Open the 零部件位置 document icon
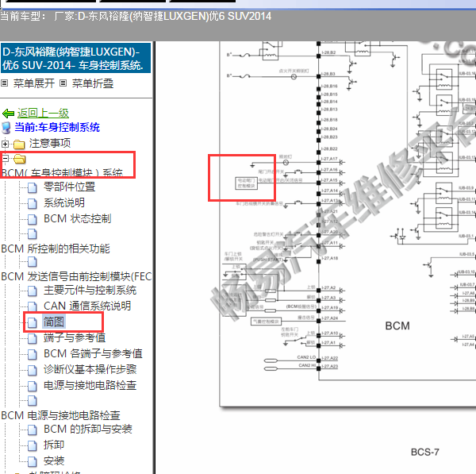This screenshot has width=476, height=474. [x=33, y=187]
